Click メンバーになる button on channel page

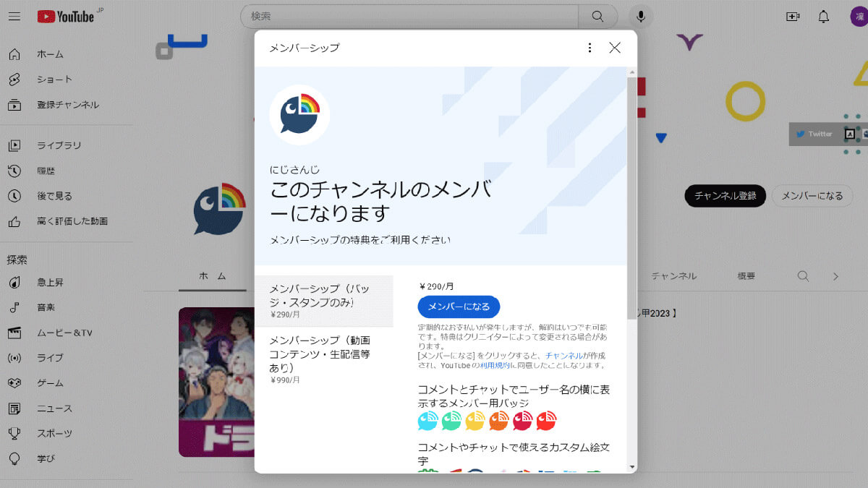[812, 196]
